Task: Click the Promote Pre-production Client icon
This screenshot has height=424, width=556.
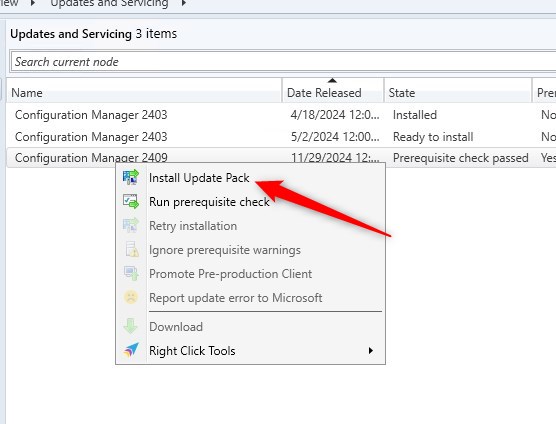Action: (131, 273)
